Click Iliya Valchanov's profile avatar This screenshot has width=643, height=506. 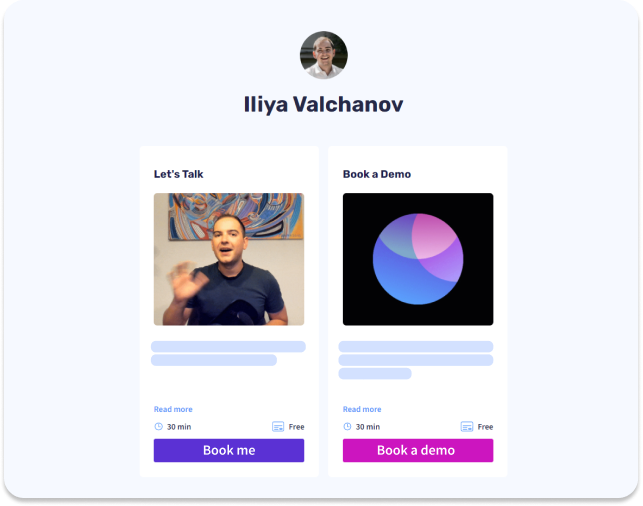point(324,55)
